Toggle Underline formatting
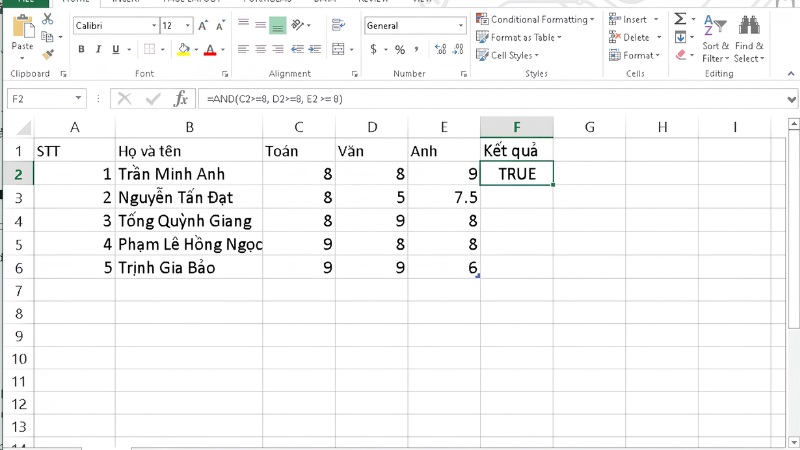This screenshot has height=450, width=800. [x=116, y=49]
